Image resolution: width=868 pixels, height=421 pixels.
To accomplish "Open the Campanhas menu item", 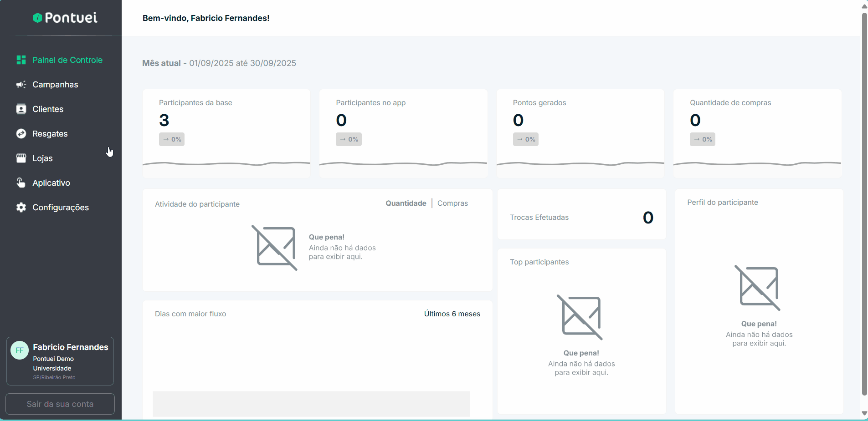I will coord(55,85).
